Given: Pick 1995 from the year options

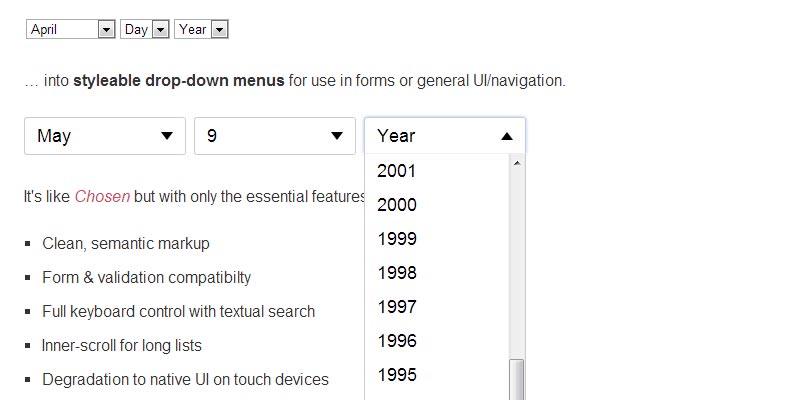Looking at the screenshot, I should pos(397,375).
